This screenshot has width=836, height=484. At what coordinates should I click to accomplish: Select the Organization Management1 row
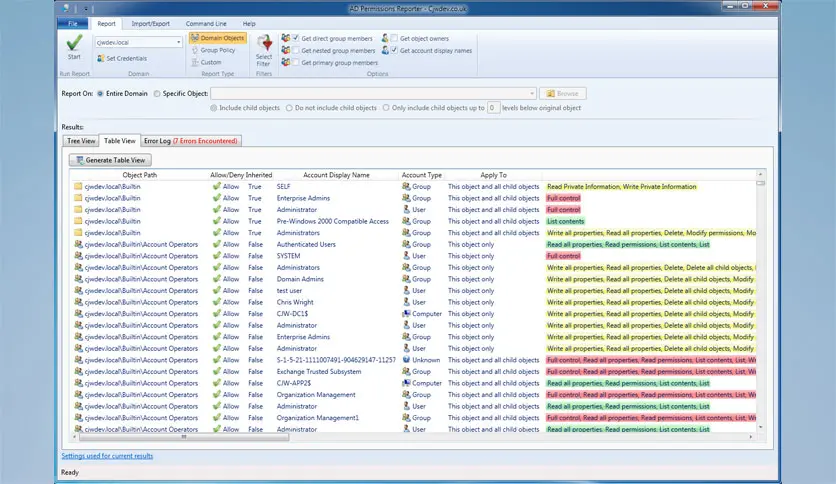click(x=414, y=418)
